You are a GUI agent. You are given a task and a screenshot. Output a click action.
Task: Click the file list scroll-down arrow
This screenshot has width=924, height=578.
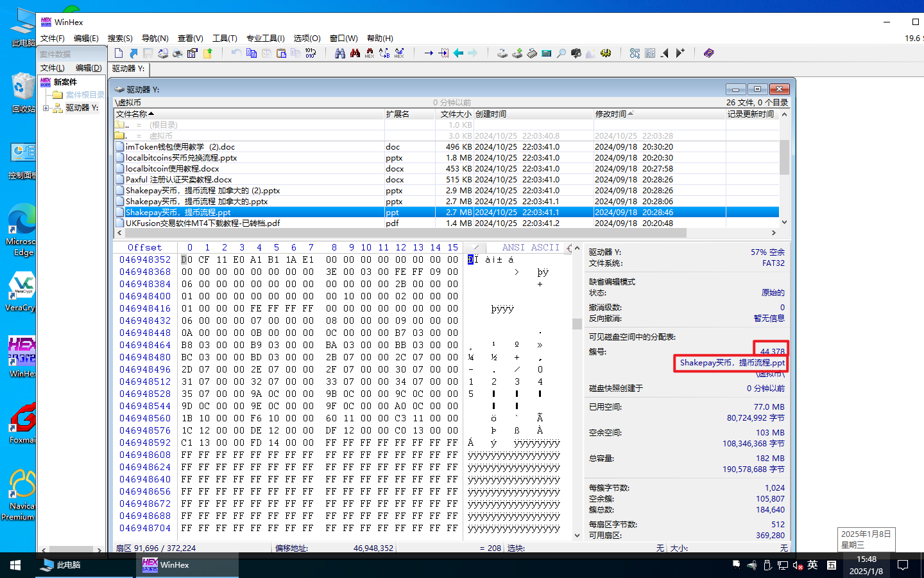pyautogui.click(x=784, y=222)
